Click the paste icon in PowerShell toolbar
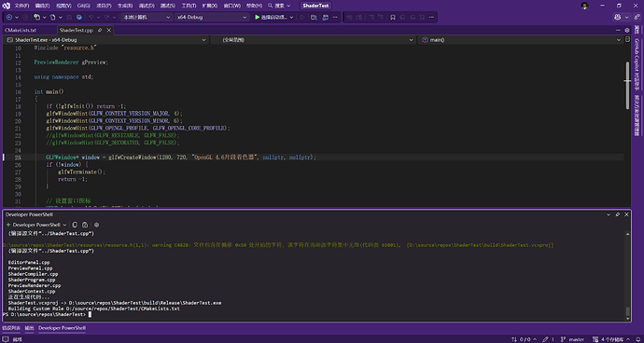Image resolution: width=644 pixels, height=343 pixels. point(85,225)
